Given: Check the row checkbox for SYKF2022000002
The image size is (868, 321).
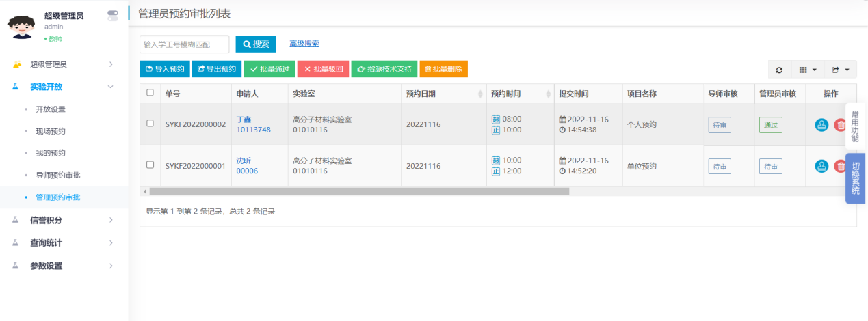Looking at the screenshot, I should pos(150,124).
